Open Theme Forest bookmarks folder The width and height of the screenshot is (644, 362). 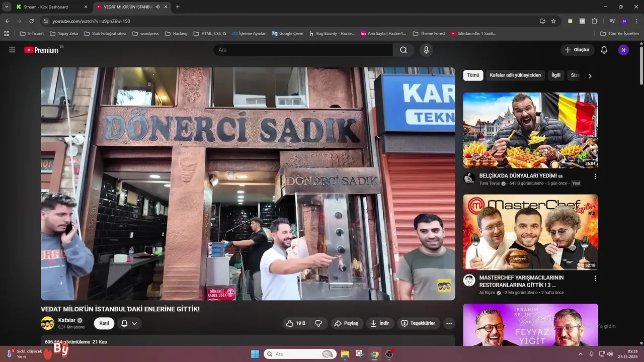click(429, 34)
